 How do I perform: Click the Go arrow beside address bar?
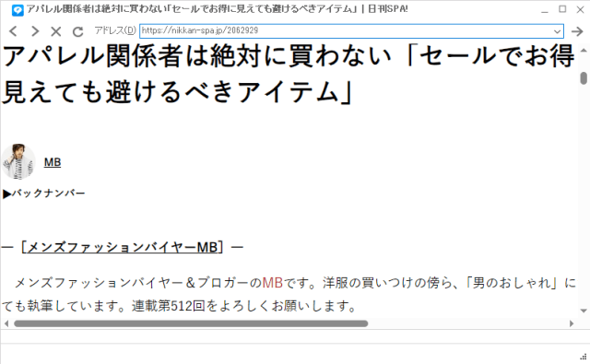(x=577, y=31)
